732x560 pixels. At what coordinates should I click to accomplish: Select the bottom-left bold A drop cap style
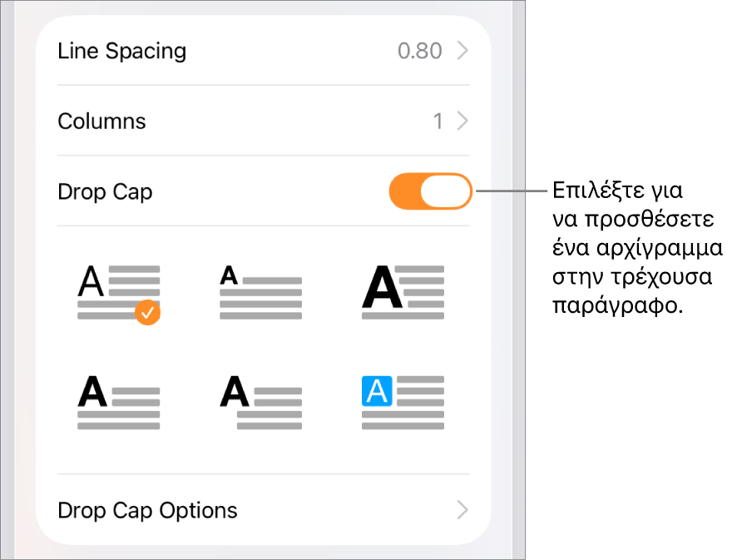118,402
